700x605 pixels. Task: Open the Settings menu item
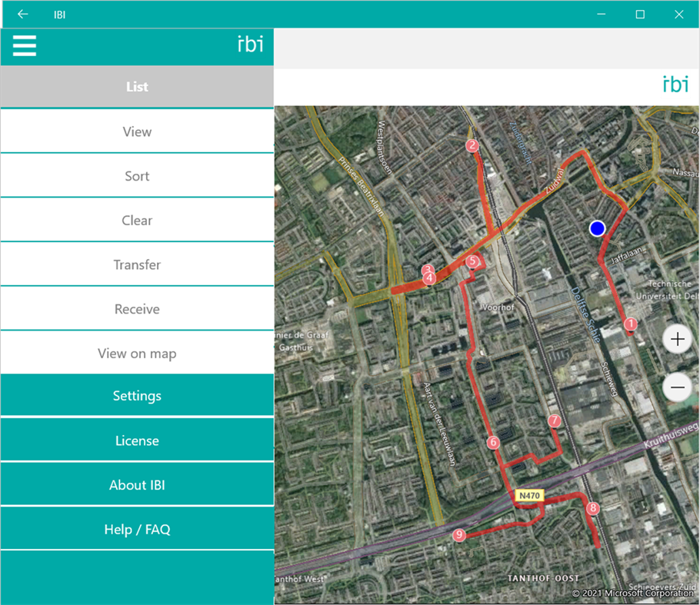click(137, 395)
